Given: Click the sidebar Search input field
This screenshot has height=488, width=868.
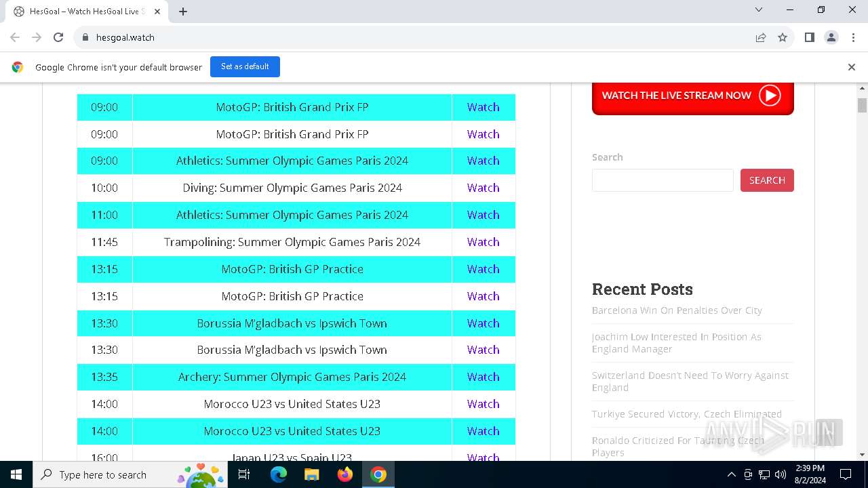Looking at the screenshot, I should (x=663, y=180).
